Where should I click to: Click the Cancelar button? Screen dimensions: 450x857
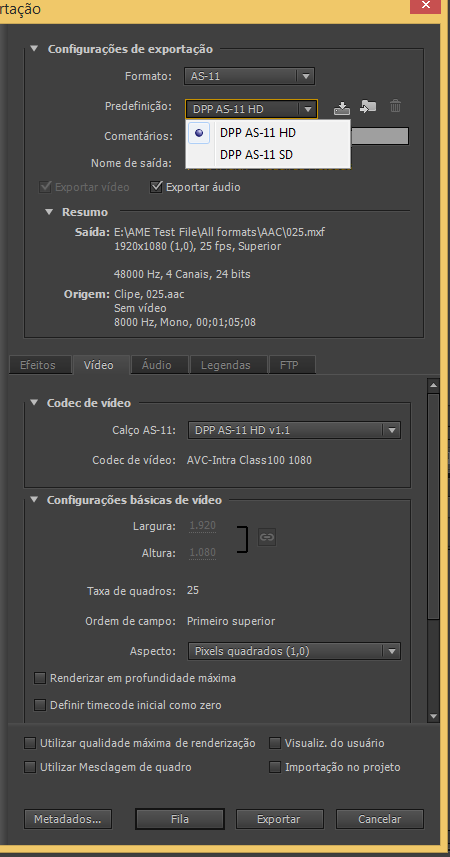click(379, 819)
